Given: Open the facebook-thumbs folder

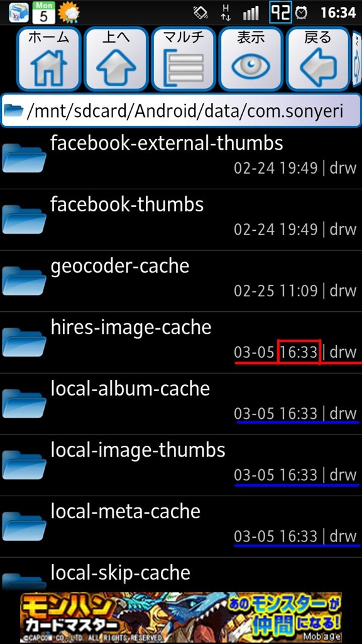Looking at the screenshot, I should pyautogui.click(x=181, y=219).
